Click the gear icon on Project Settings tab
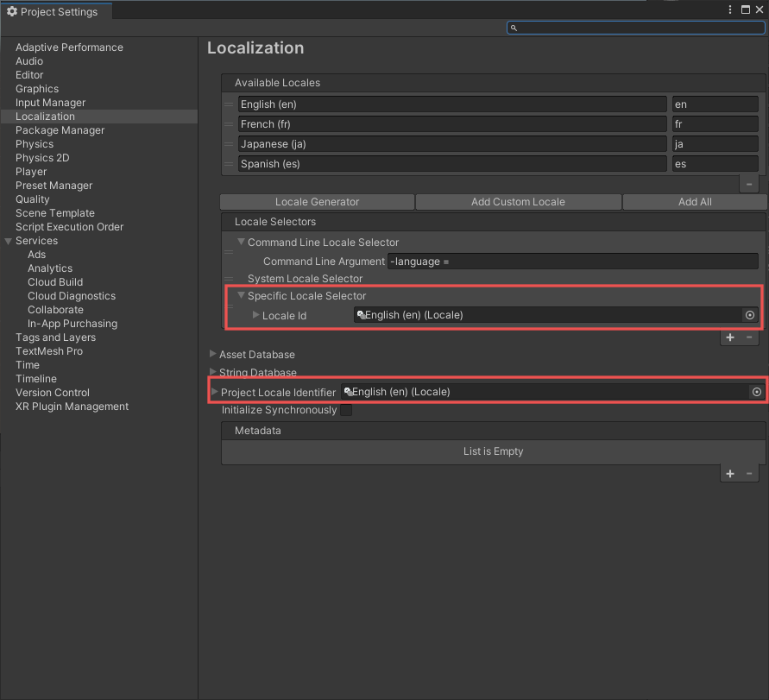Viewport: 769px width, 700px height. click(x=11, y=11)
